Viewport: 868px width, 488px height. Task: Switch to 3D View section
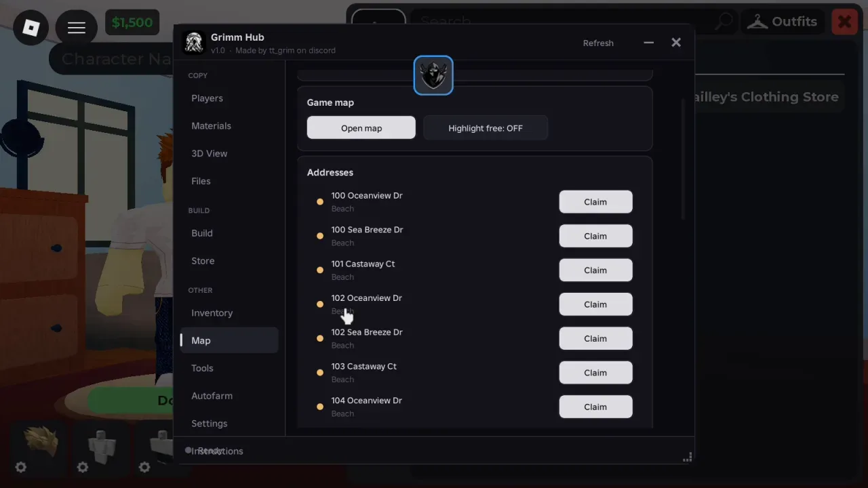point(229,154)
